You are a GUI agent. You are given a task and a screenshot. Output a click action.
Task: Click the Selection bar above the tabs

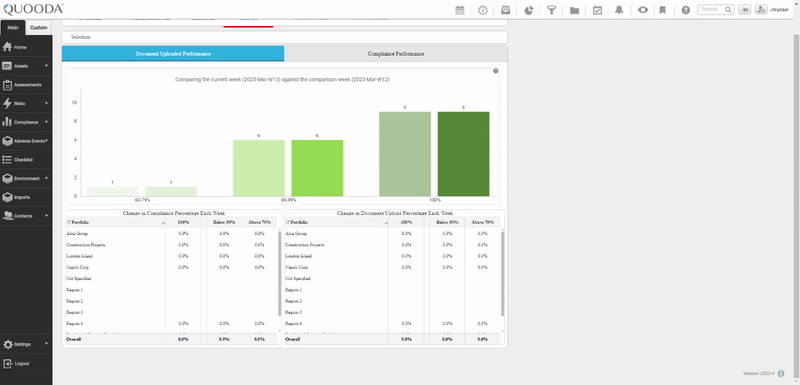pos(285,37)
